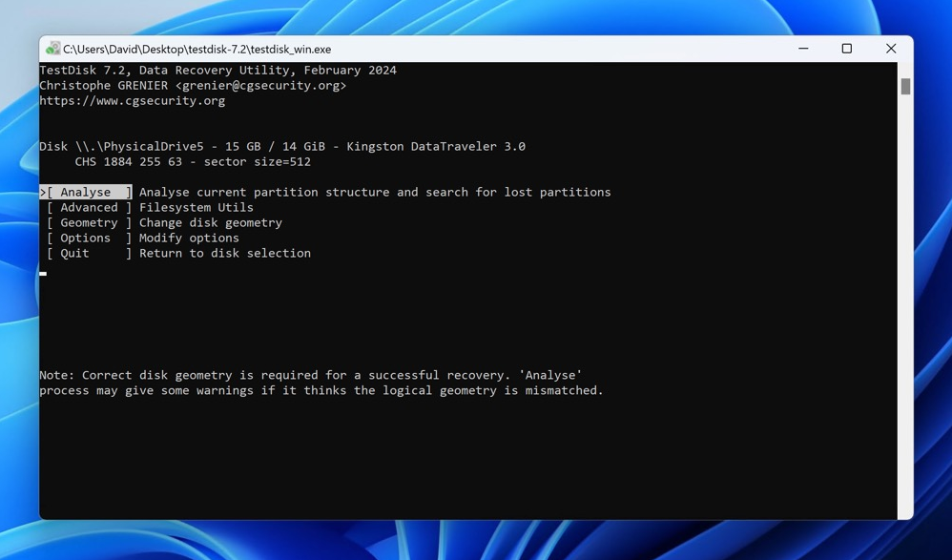952x560 pixels.
Task: Maximize the TestDisk console window
Action: pos(846,49)
